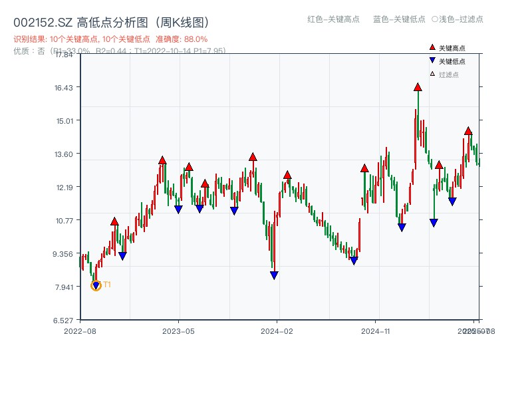
Task: Click the red 关键高点 triangle in the legend box
Action: pos(432,47)
